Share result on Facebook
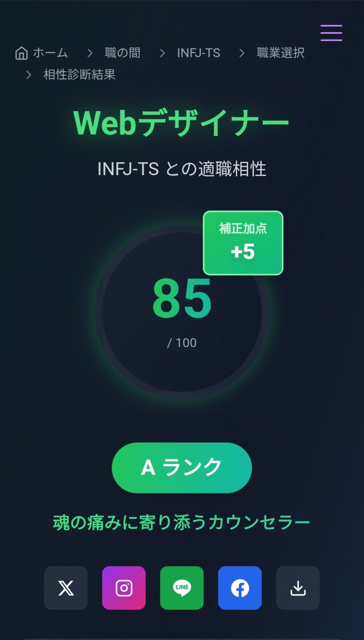This screenshot has width=364, height=640. pyautogui.click(x=240, y=588)
